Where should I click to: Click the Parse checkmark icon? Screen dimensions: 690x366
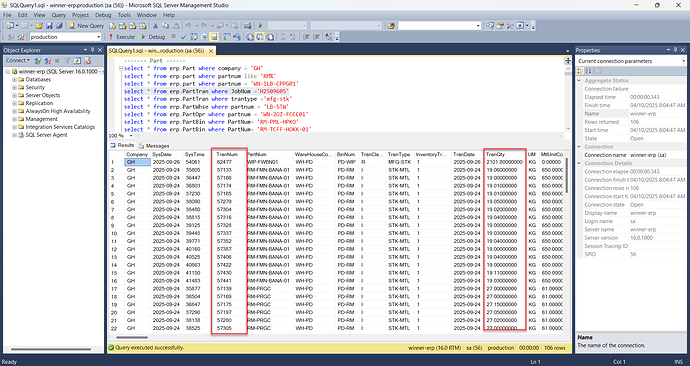[x=184, y=37]
